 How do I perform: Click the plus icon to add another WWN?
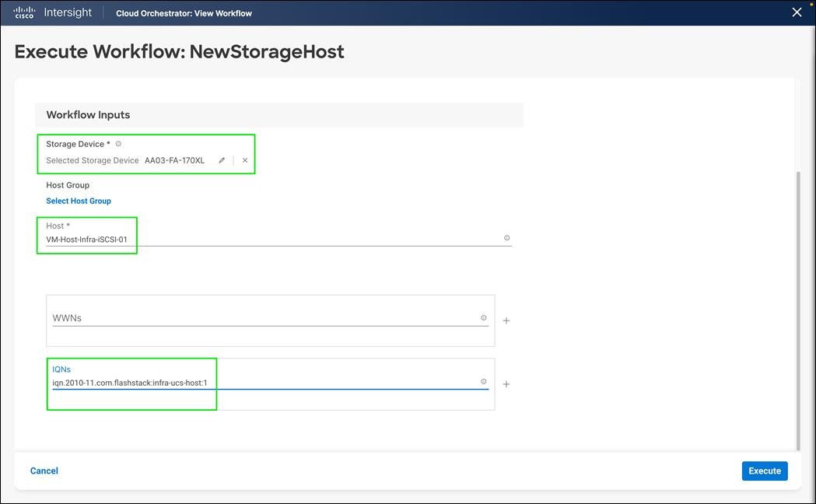point(506,320)
